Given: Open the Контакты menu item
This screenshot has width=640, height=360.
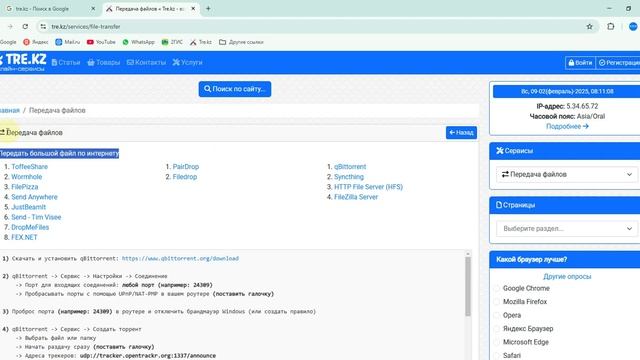Looking at the screenshot, I should tap(146, 62).
